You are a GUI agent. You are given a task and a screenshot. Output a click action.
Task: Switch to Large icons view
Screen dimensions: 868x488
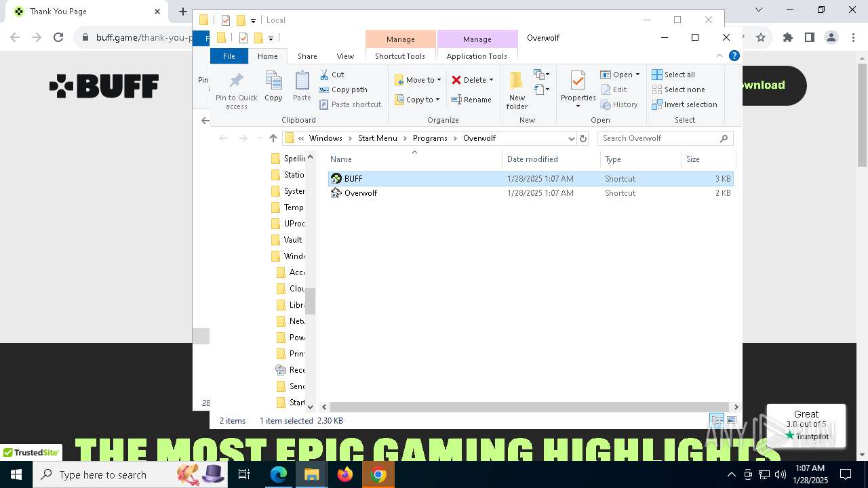click(732, 421)
